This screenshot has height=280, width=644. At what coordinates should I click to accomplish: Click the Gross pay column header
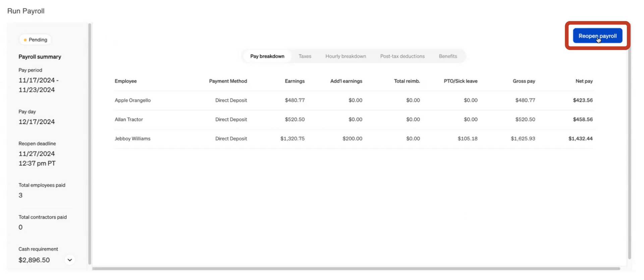(x=524, y=81)
